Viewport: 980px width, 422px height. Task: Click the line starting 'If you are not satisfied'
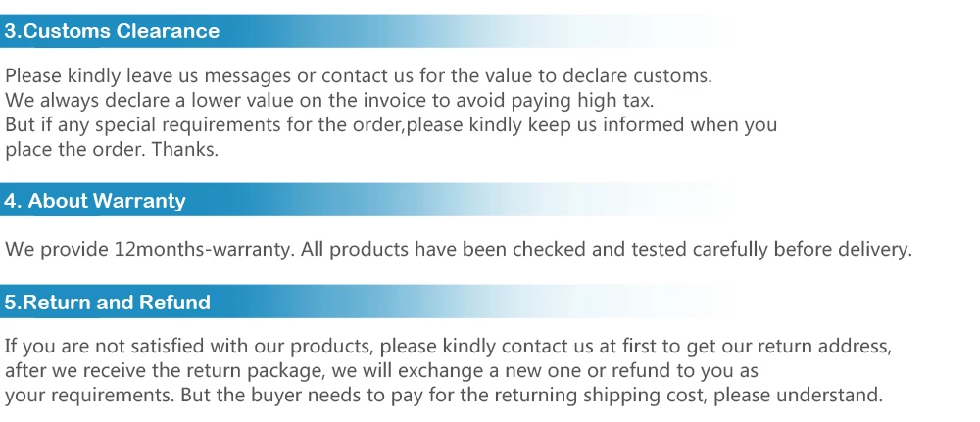coord(449,346)
